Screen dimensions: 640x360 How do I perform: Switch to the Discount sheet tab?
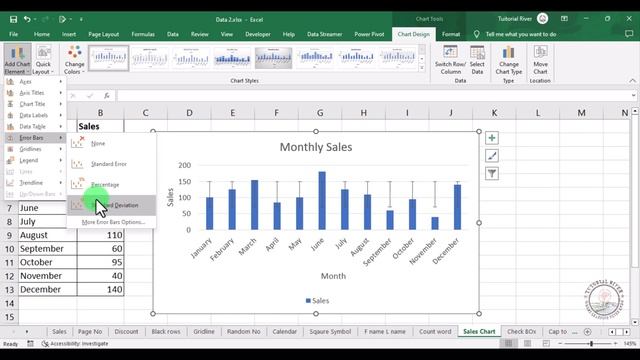tap(126, 332)
